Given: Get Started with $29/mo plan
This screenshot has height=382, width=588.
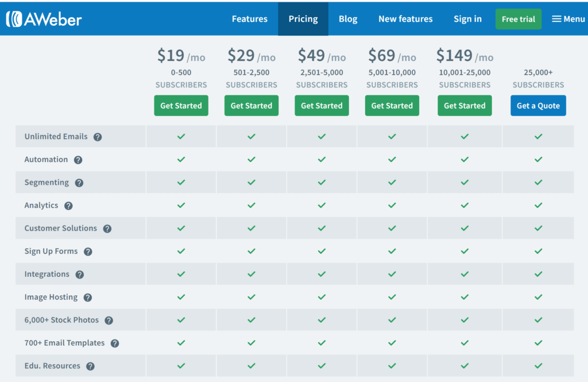Looking at the screenshot, I should point(252,106).
